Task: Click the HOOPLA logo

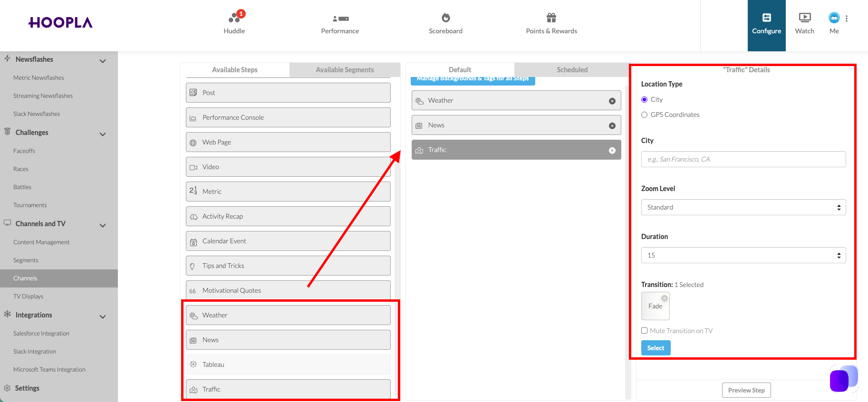Action: pyautogui.click(x=60, y=22)
